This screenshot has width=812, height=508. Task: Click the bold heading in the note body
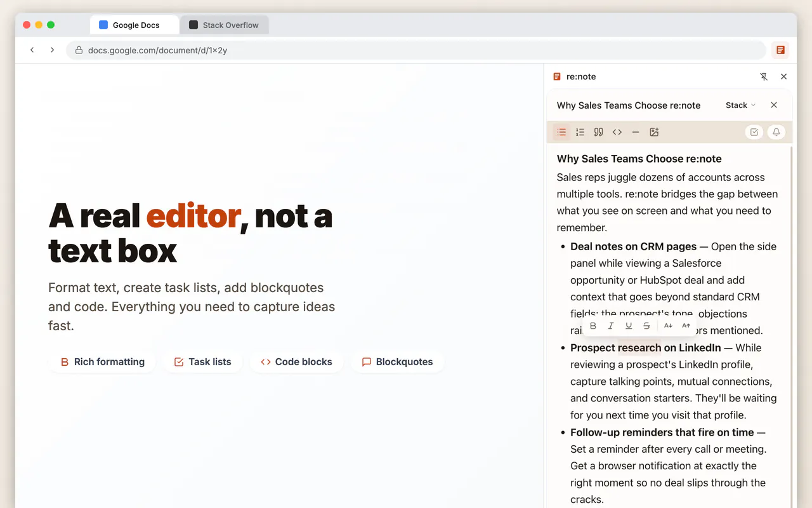click(x=639, y=159)
